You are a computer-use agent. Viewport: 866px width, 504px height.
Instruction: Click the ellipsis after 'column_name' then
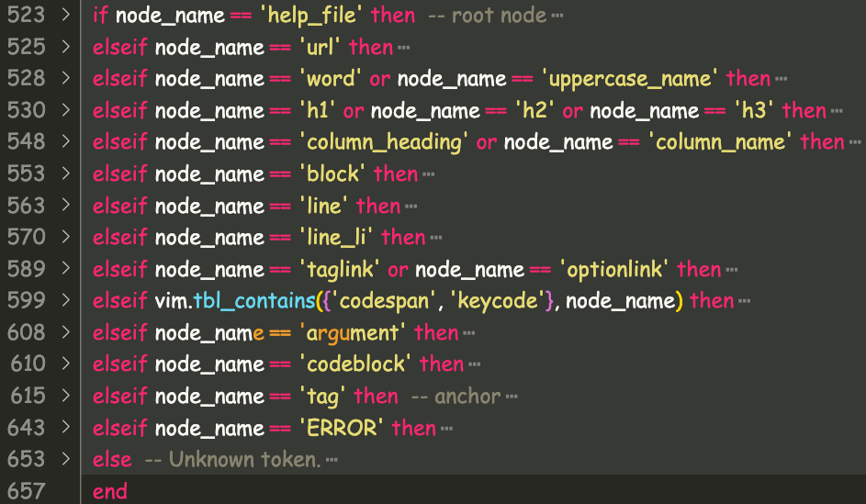pyautogui.click(x=855, y=143)
